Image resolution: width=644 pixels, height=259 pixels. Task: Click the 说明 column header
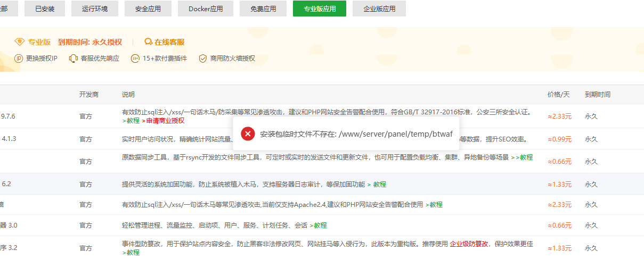pyautogui.click(x=128, y=95)
